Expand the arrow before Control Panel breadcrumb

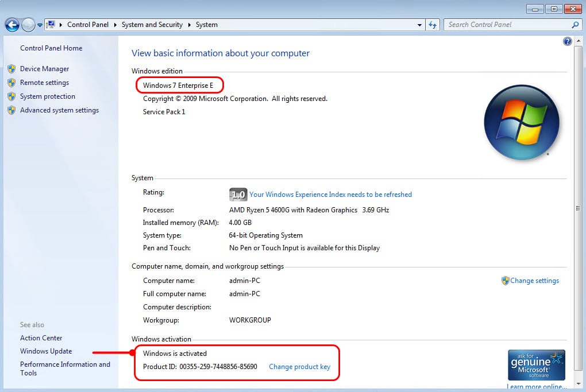pyautogui.click(x=61, y=25)
